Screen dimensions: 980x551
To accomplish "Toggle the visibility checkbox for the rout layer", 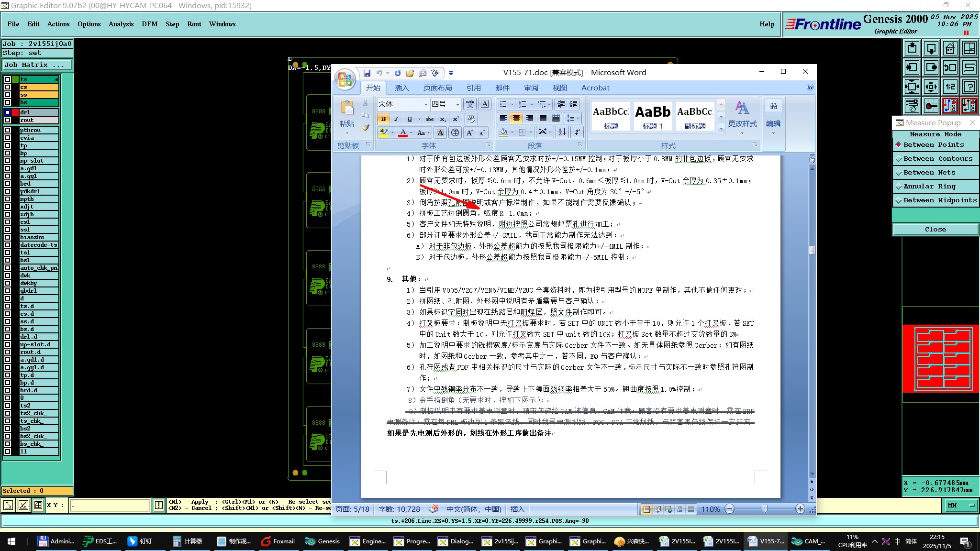I will [x=8, y=120].
